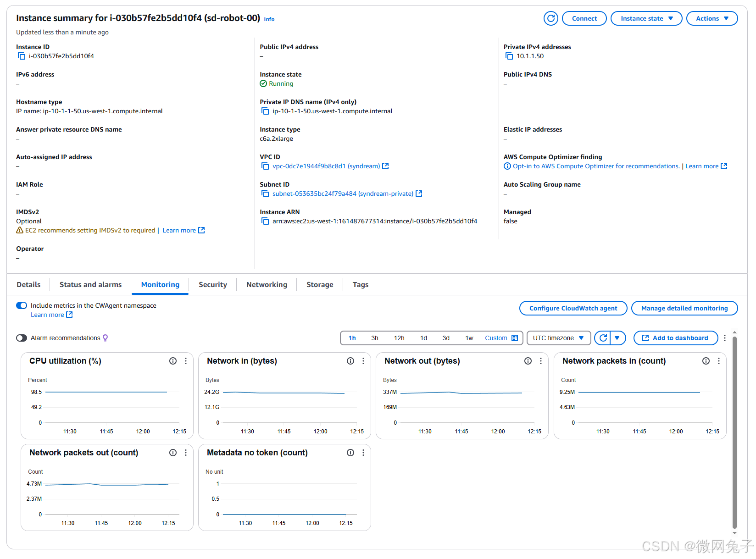
Task: Click the calendar icon for Custom time range
Action: 515,338
